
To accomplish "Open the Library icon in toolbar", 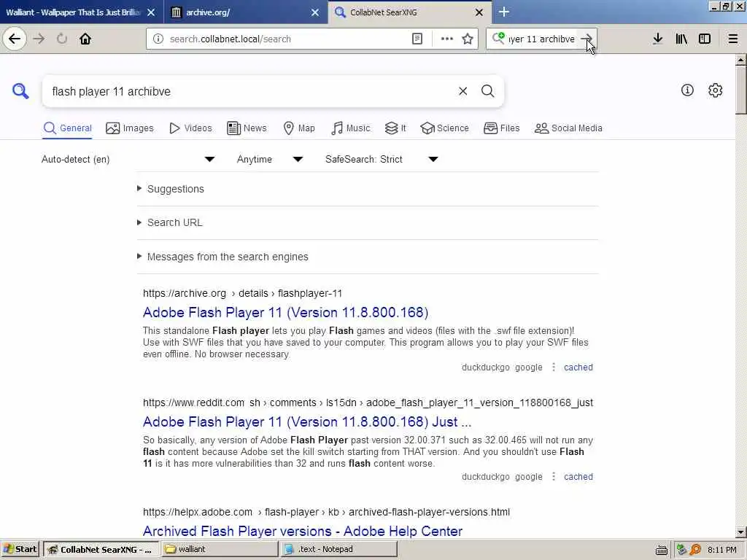I will [x=681, y=39].
